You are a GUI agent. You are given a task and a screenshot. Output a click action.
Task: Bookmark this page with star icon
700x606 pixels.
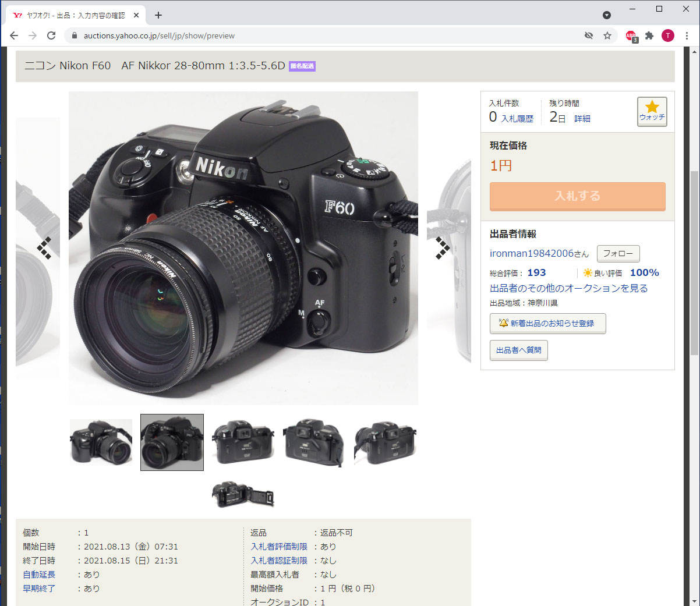[607, 36]
